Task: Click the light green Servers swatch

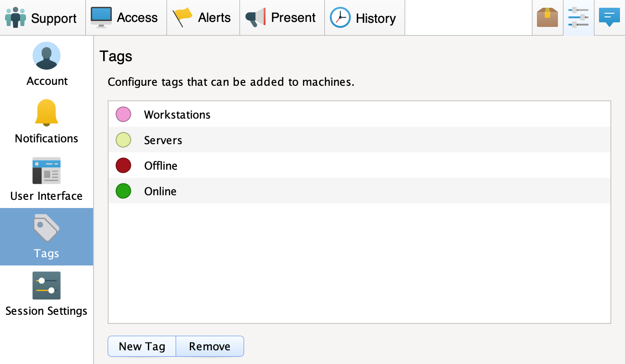Action: point(123,140)
